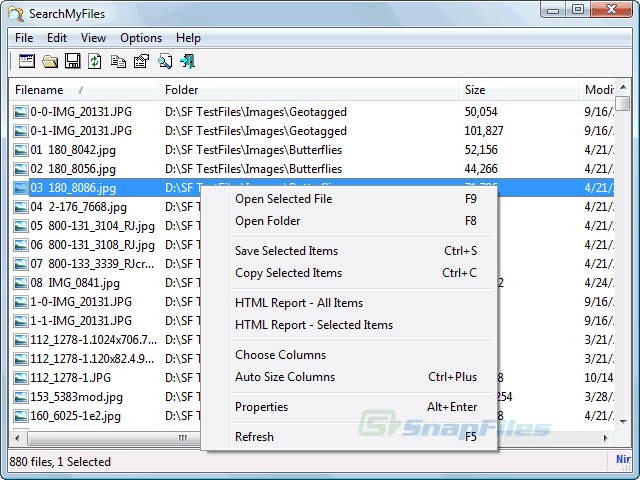
Task: Click the Save floppy disk toolbar icon
Action: [73, 61]
